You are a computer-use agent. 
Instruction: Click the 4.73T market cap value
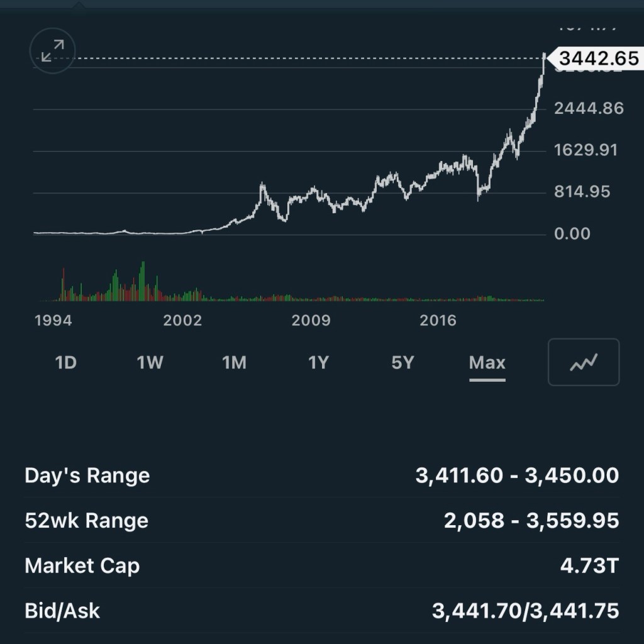point(589,566)
